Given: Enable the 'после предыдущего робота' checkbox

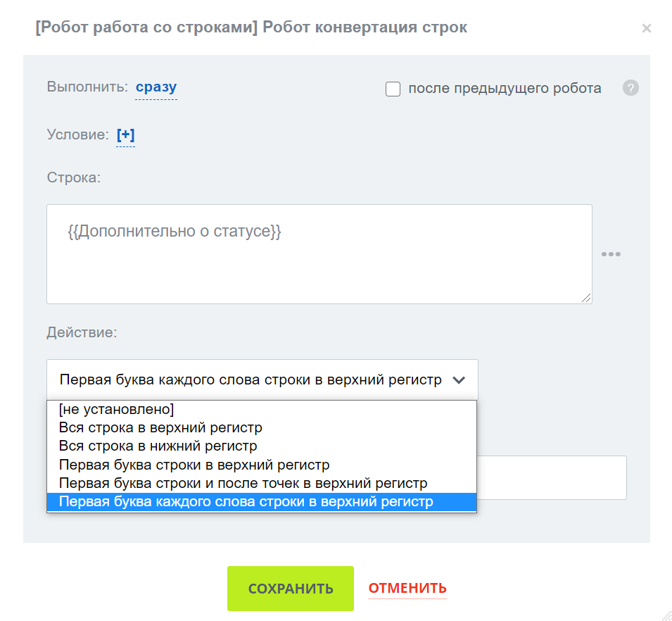Looking at the screenshot, I should tap(393, 89).
